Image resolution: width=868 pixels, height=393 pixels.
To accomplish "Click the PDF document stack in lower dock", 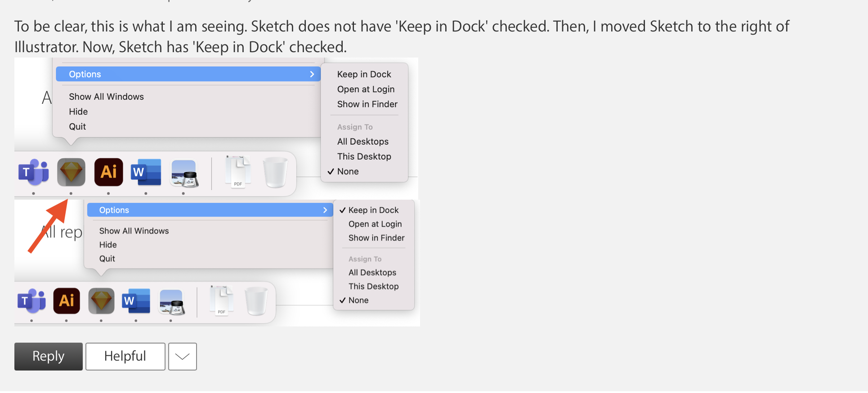I will (221, 300).
